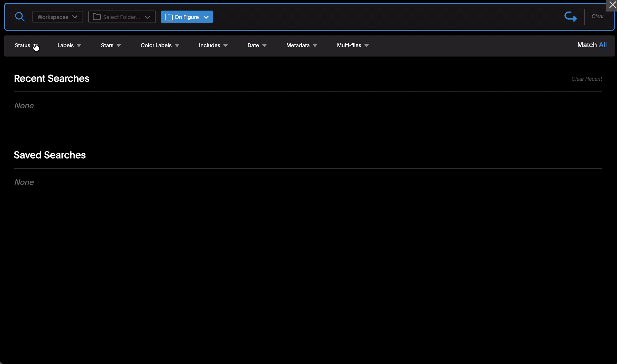
Task: Close the search overlay with the X
Action: 612,5
